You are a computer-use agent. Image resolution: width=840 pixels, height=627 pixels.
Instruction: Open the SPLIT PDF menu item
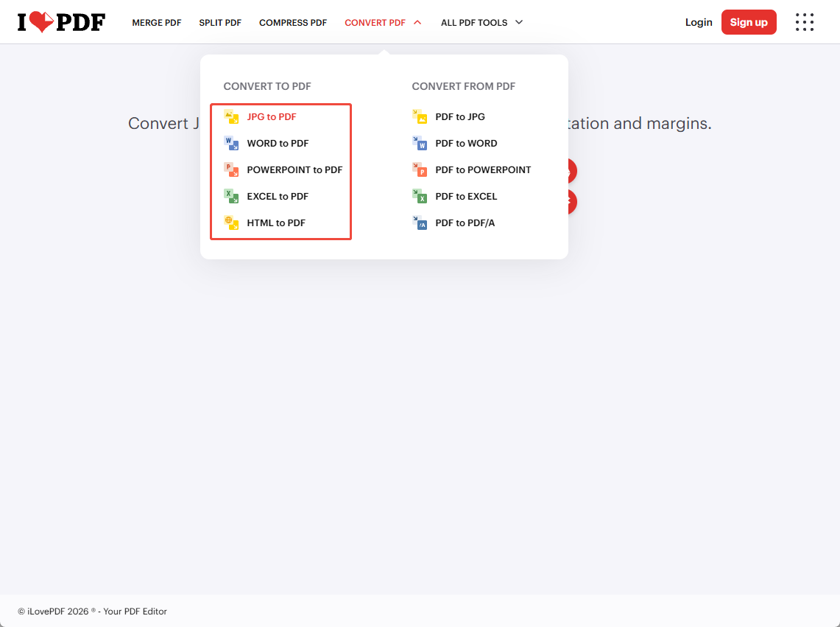220,23
